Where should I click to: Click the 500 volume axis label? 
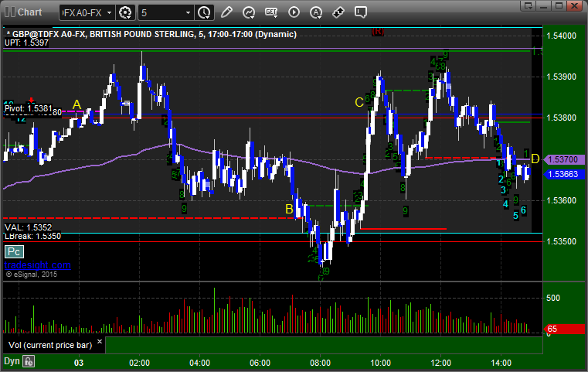pos(553,298)
